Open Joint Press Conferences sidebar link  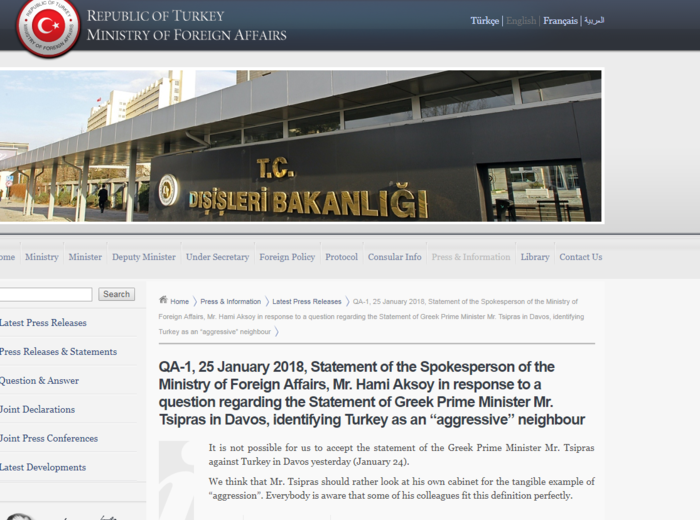(49, 439)
